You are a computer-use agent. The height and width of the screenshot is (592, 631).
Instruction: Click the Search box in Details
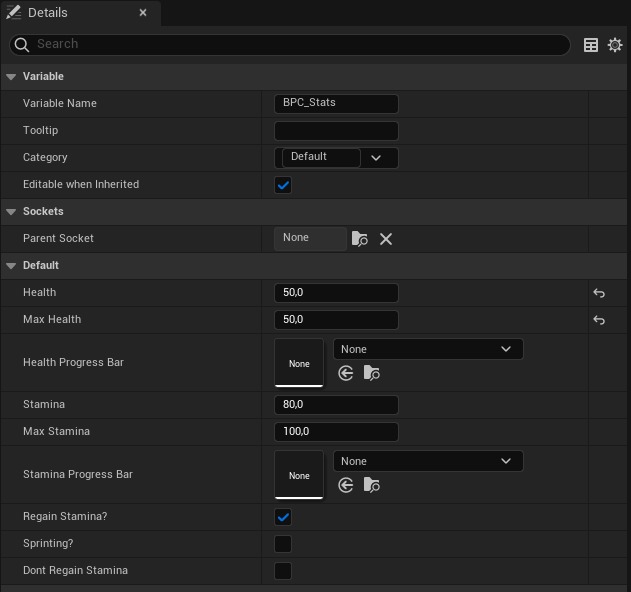point(290,45)
